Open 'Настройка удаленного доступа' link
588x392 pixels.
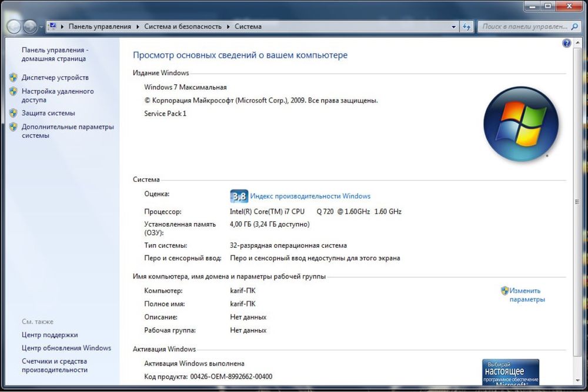point(58,95)
